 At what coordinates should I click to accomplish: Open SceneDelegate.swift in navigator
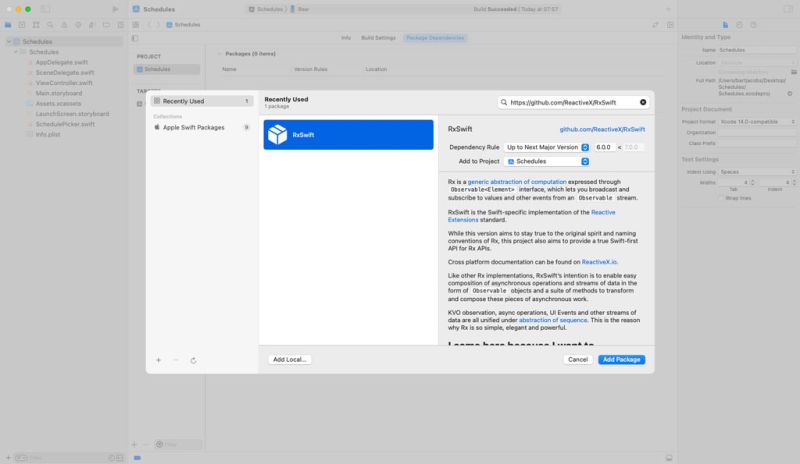point(64,72)
